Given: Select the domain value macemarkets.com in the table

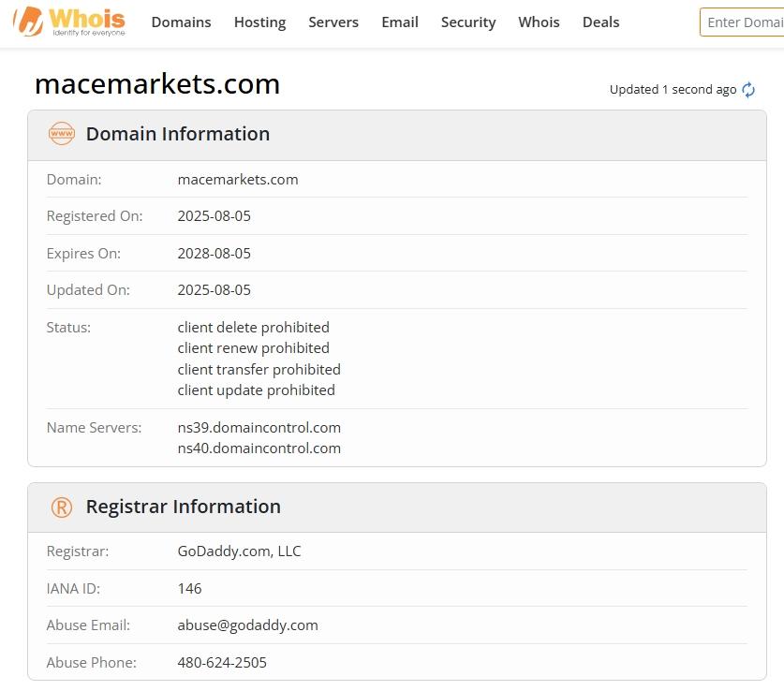Looking at the screenshot, I should (238, 180).
